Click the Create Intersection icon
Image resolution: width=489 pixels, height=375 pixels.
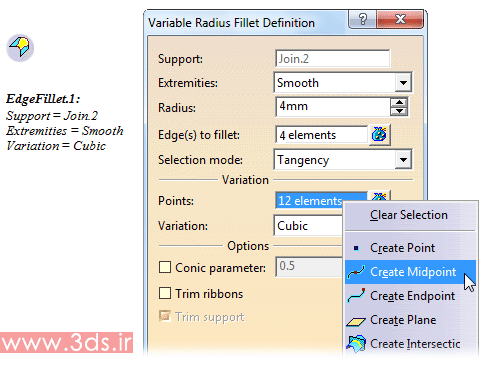point(356,343)
